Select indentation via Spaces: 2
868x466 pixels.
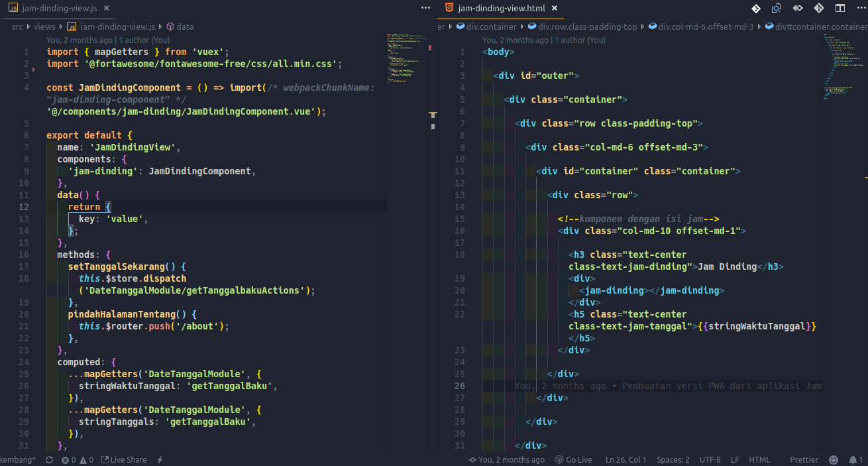tap(673, 459)
